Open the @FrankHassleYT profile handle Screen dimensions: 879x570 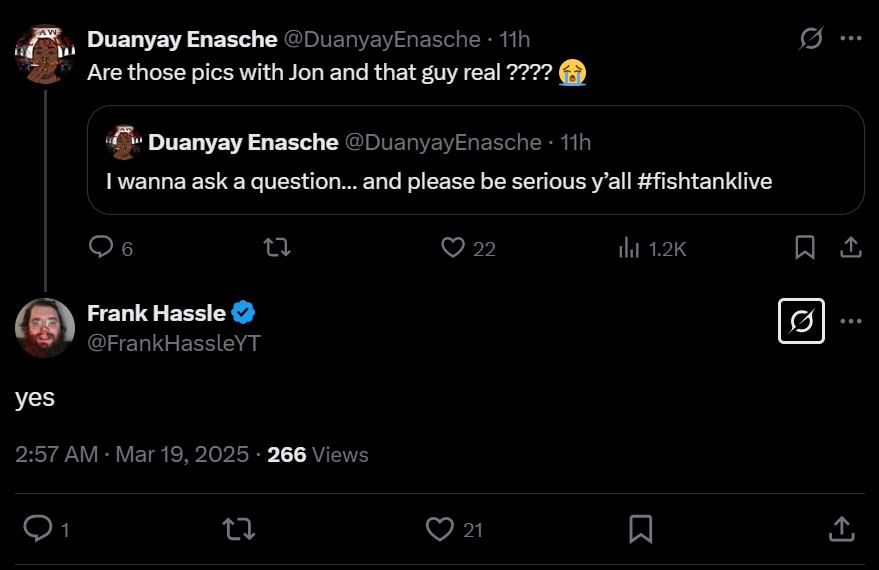tap(174, 343)
